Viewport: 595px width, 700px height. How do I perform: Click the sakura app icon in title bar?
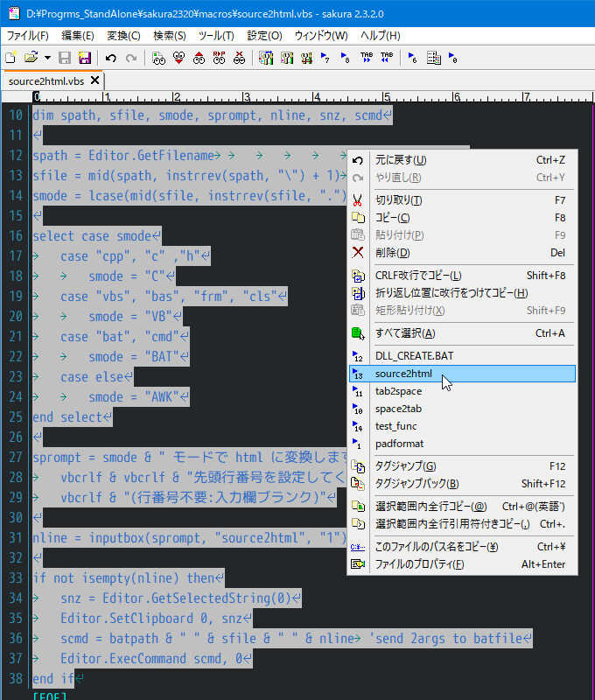pyautogui.click(x=13, y=13)
